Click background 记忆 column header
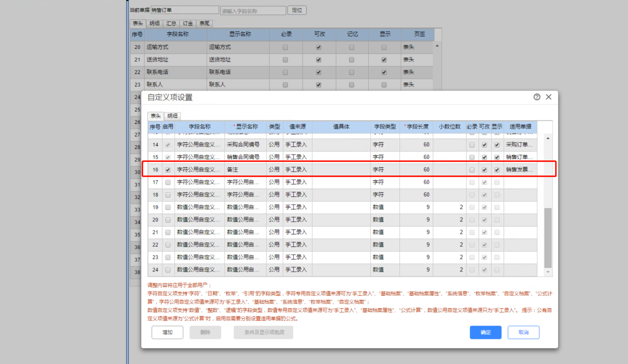The height and width of the screenshot is (364, 628). (x=352, y=34)
